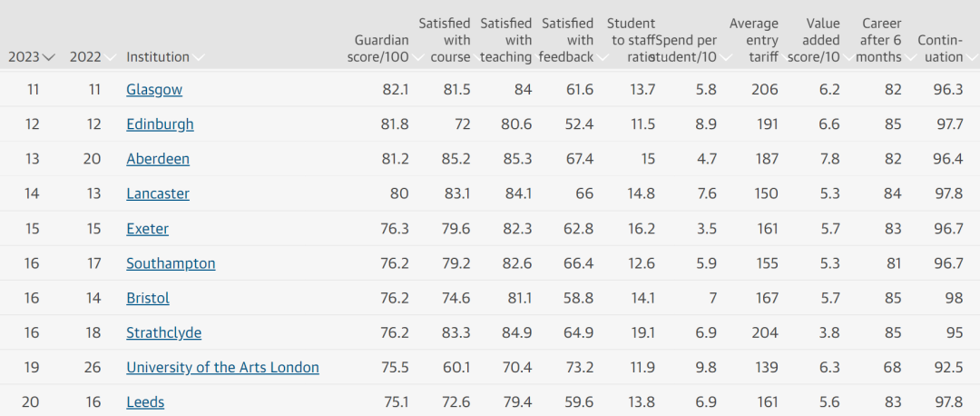This screenshot has height=416, width=980.
Task: Sort by Institution name chevron
Action: click(199, 57)
